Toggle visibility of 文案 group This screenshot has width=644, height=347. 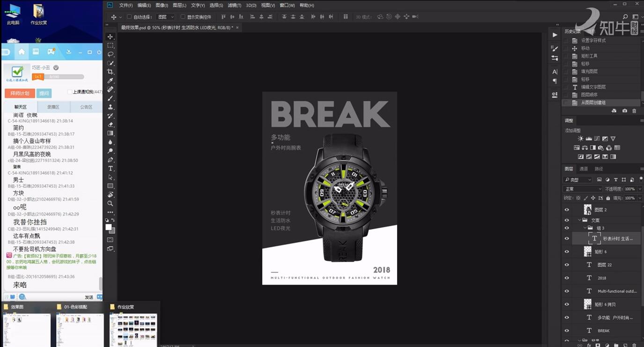click(x=567, y=220)
